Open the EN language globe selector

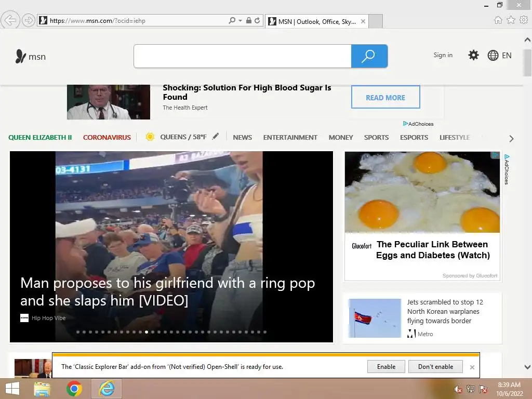(x=499, y=55)
